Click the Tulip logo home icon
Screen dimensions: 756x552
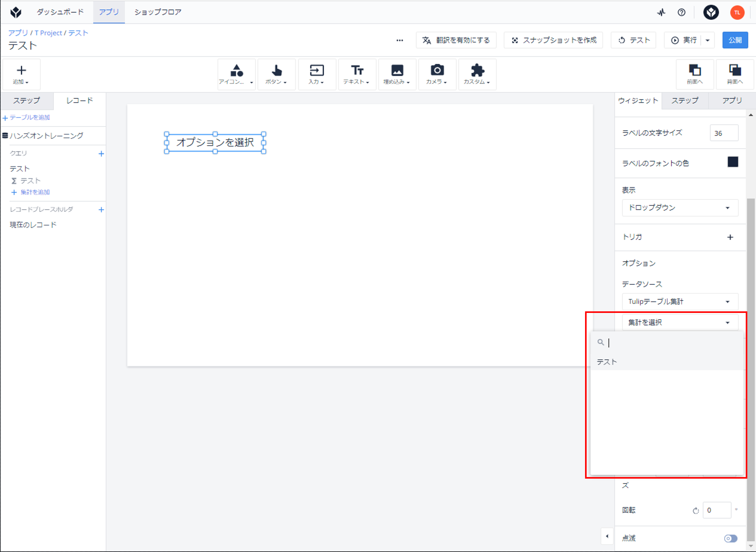16,12
